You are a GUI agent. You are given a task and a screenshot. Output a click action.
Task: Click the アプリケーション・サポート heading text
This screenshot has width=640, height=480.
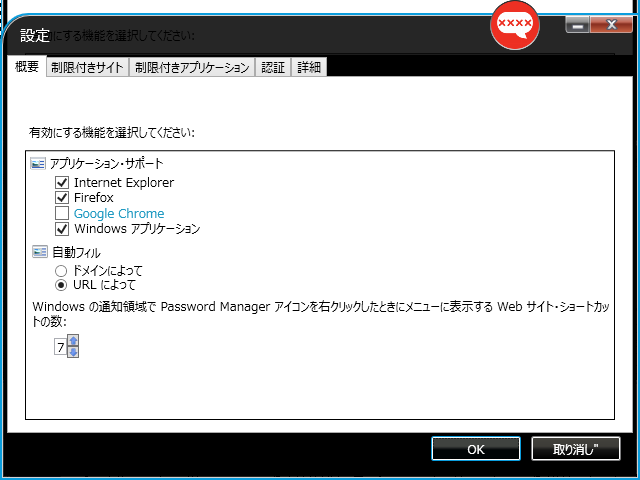[x=107, y=164]
